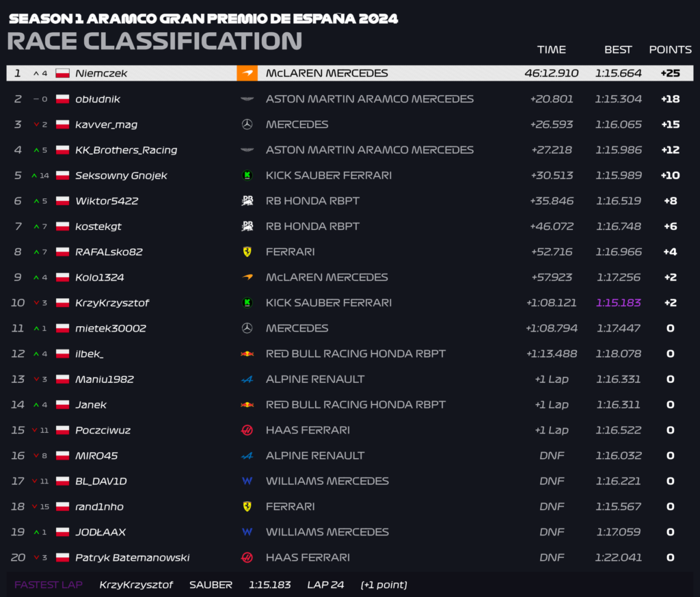Select the TIME column header

[552, 49]
